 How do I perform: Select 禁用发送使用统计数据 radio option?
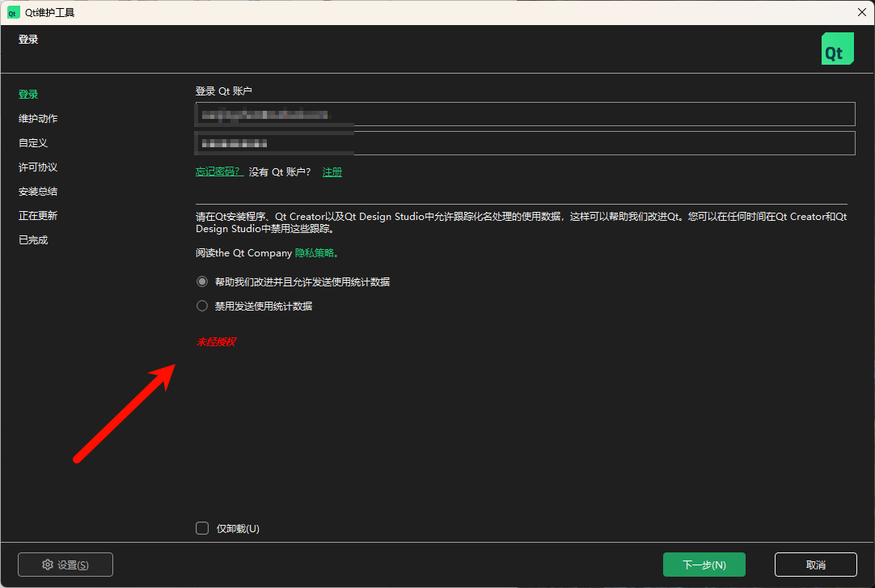(202, 307)
